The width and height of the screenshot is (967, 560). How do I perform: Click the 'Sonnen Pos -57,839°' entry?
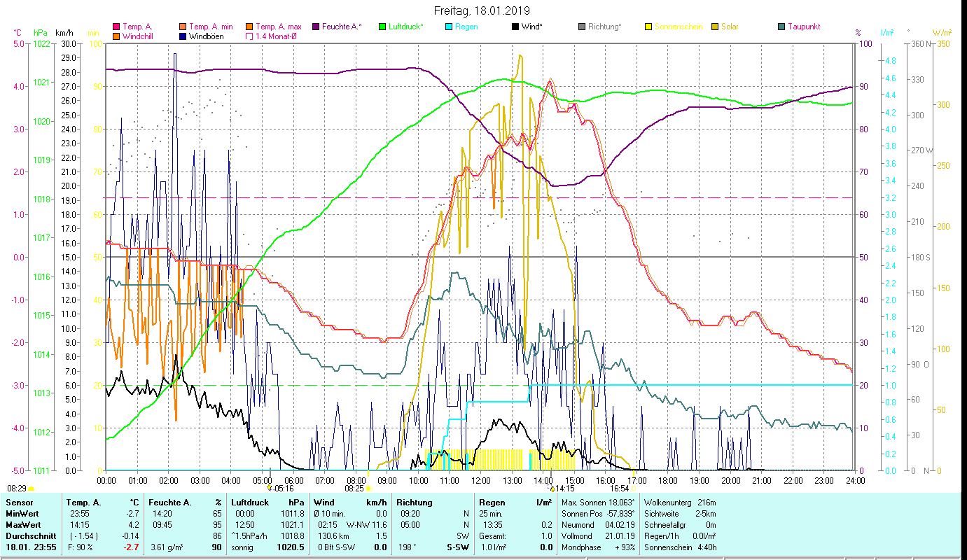(598, 514)
